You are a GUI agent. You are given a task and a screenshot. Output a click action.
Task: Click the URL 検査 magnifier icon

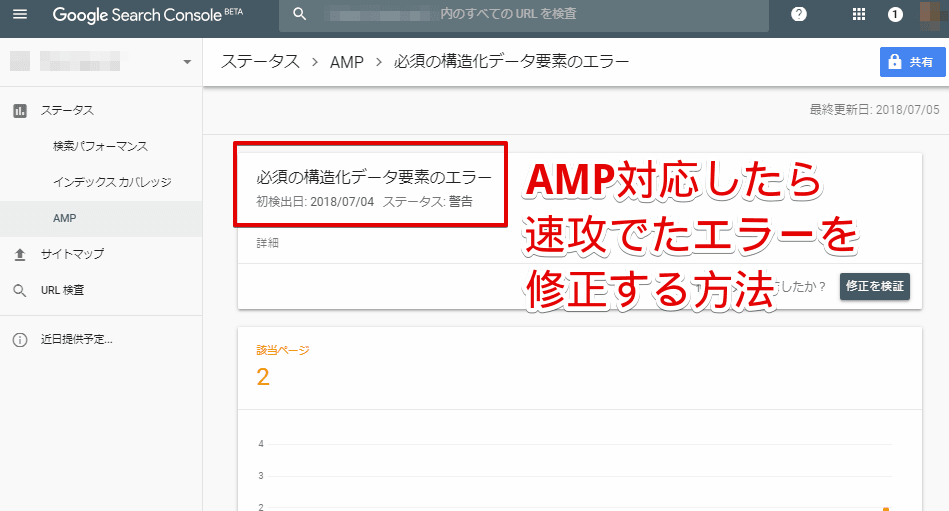coord(20,290)
